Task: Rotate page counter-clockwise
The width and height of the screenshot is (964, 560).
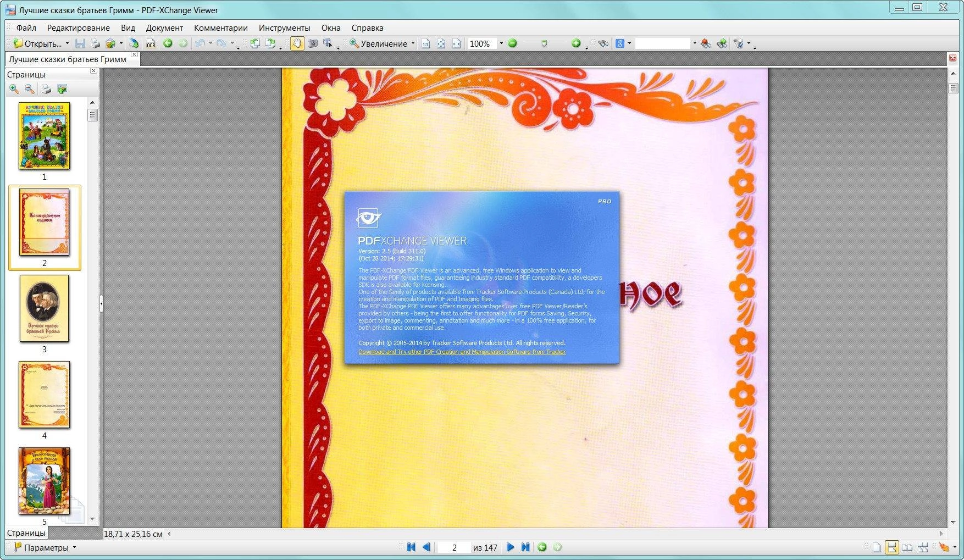Action: 254,43
